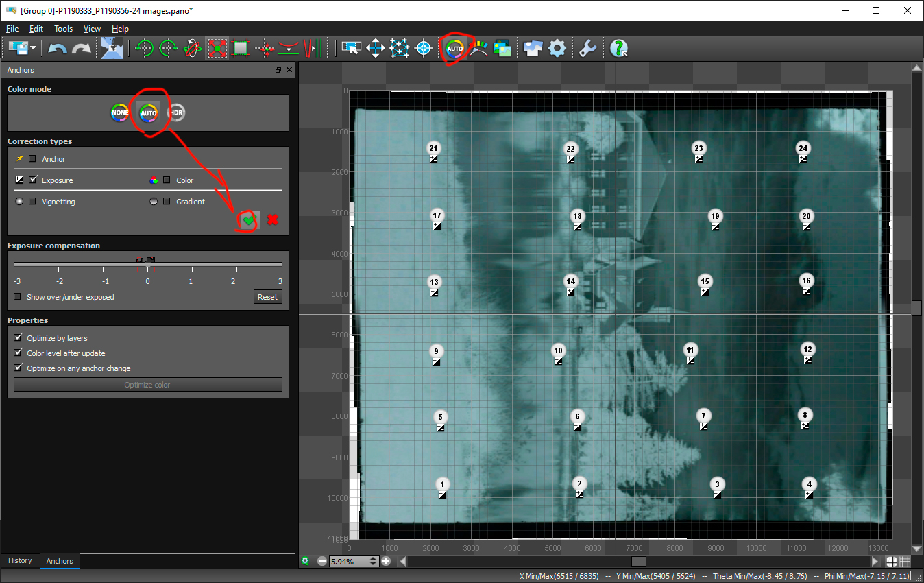Switch to the History tab

20,560
